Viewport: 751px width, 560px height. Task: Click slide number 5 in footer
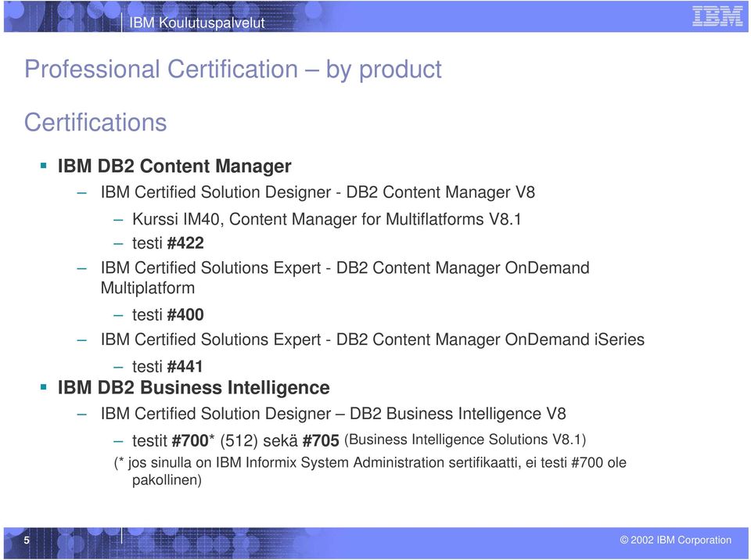[x=27, y=540]
